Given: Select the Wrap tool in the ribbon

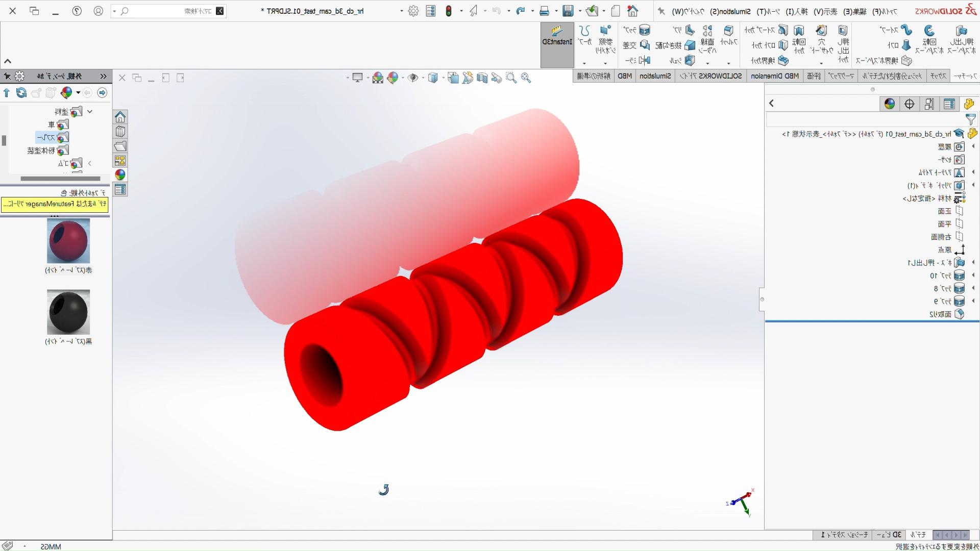Looking at the screenshot, I should [636, 30].
